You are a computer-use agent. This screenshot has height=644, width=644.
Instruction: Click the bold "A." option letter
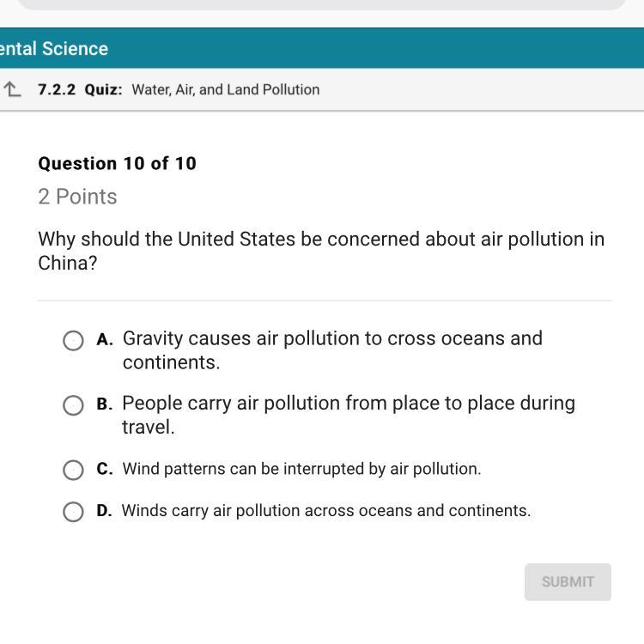(105, 339)
